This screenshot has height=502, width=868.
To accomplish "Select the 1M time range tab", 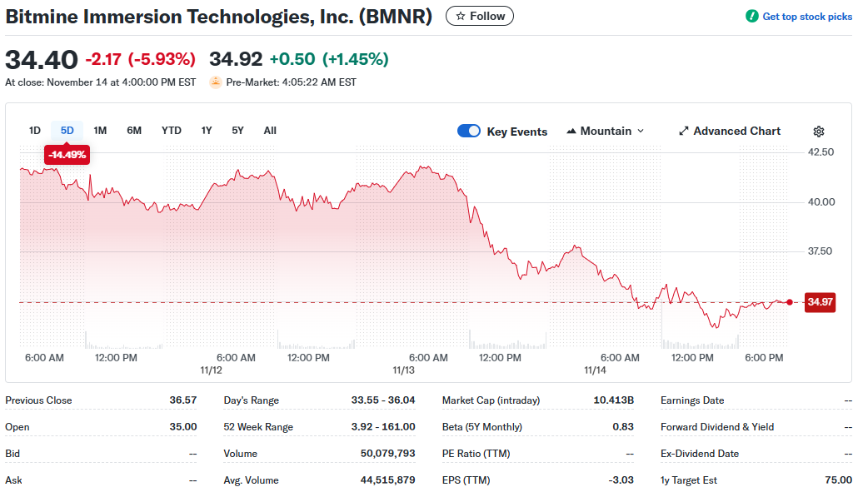I will click(100, 131).
